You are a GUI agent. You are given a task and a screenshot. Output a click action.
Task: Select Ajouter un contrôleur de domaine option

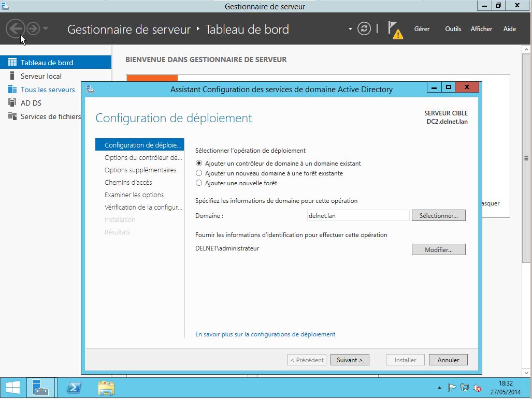tap(278, 164)
